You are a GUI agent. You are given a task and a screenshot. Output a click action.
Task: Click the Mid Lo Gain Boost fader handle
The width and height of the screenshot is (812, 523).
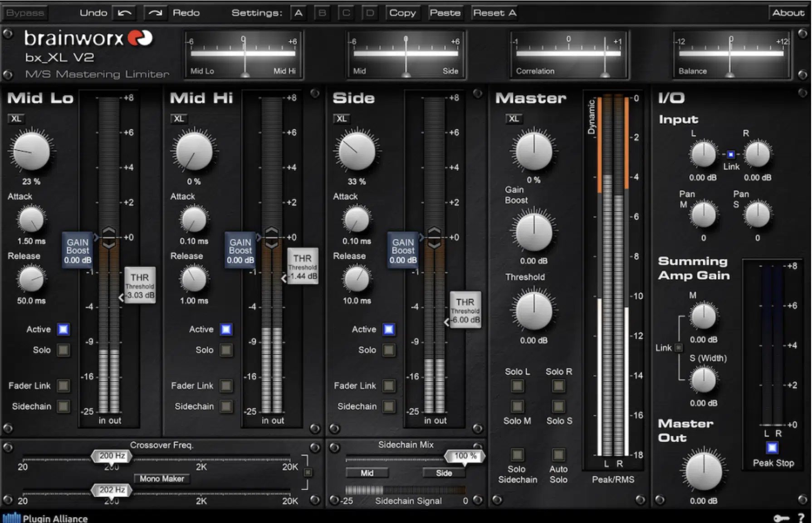point(78,250)
